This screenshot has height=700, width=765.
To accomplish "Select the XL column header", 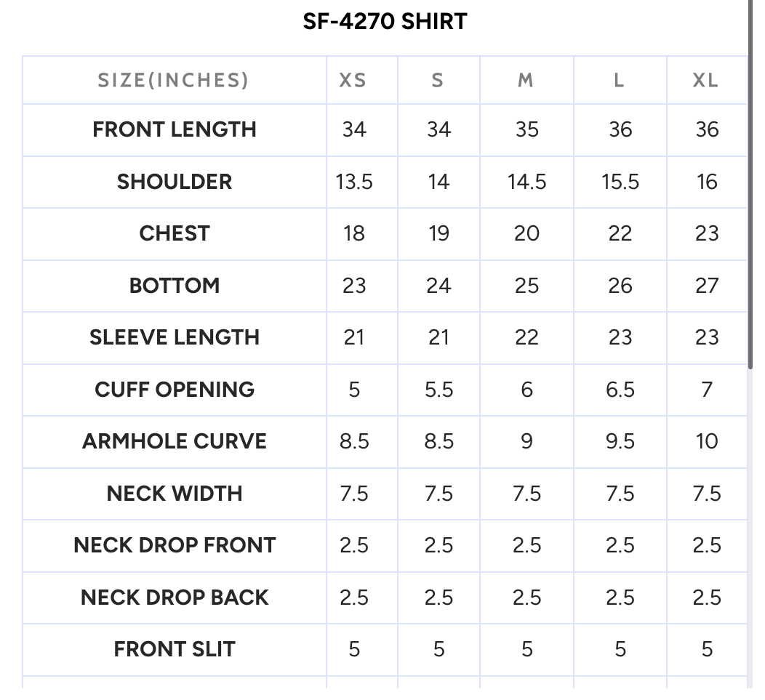I will point(705,81).
